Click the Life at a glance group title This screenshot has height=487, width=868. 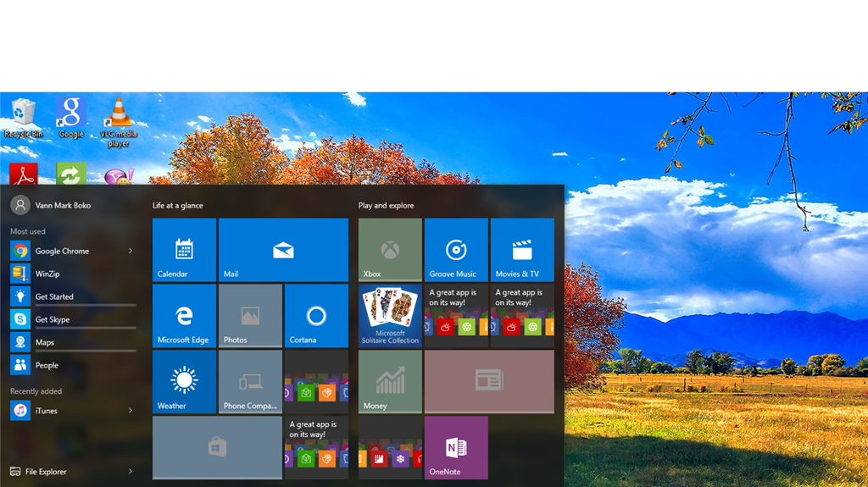[178, 205]
